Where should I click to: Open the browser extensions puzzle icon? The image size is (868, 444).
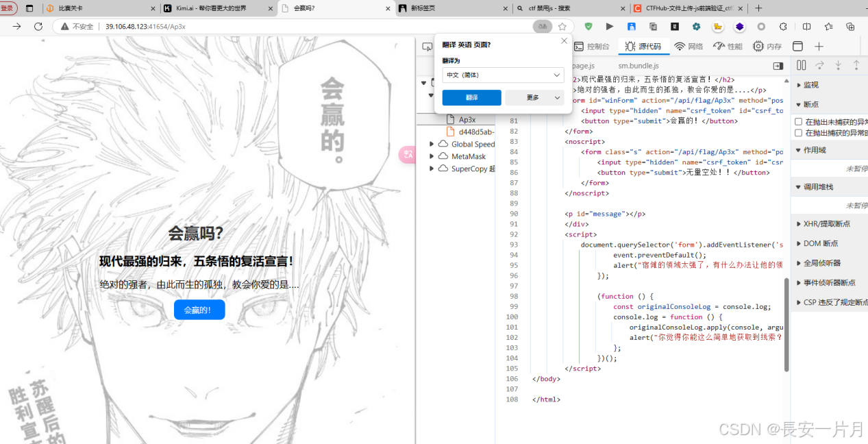(784, 26)
